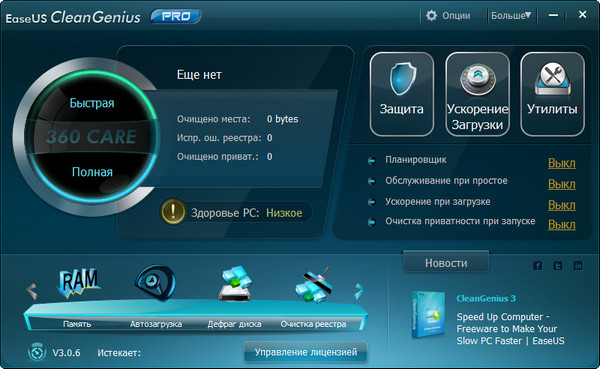Toggle Обслуживание при простое Выкл
This screenshot has height=369, width=600.
pos(562,184)
